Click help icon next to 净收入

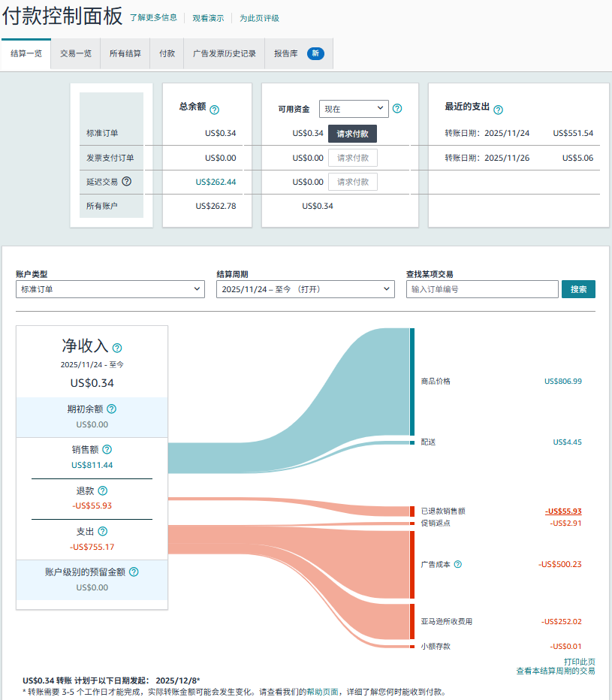click(x=117, y=348)
